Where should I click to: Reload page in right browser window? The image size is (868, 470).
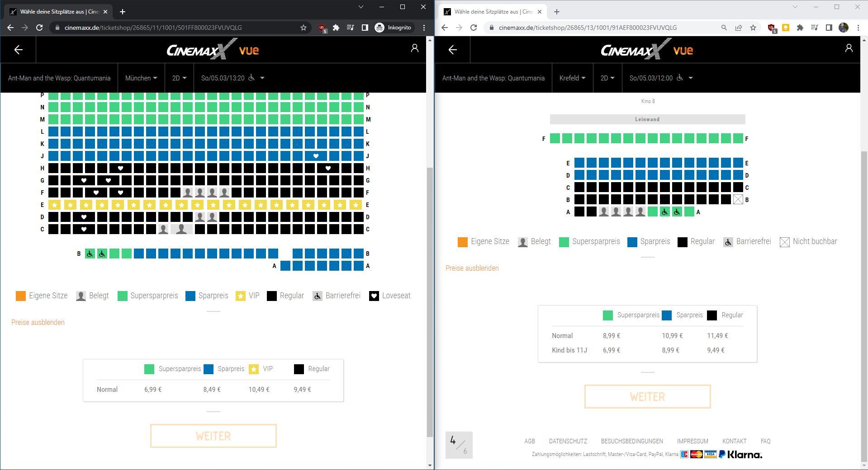tap(474, 28)
